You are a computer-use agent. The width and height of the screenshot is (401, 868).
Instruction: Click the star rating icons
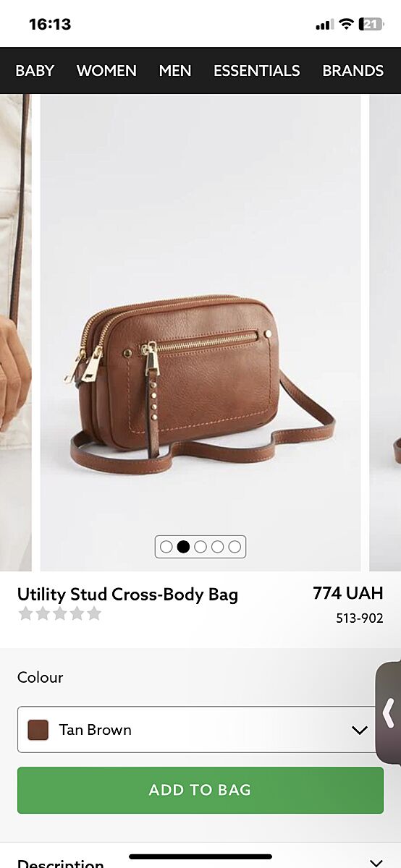pos(59,614)
